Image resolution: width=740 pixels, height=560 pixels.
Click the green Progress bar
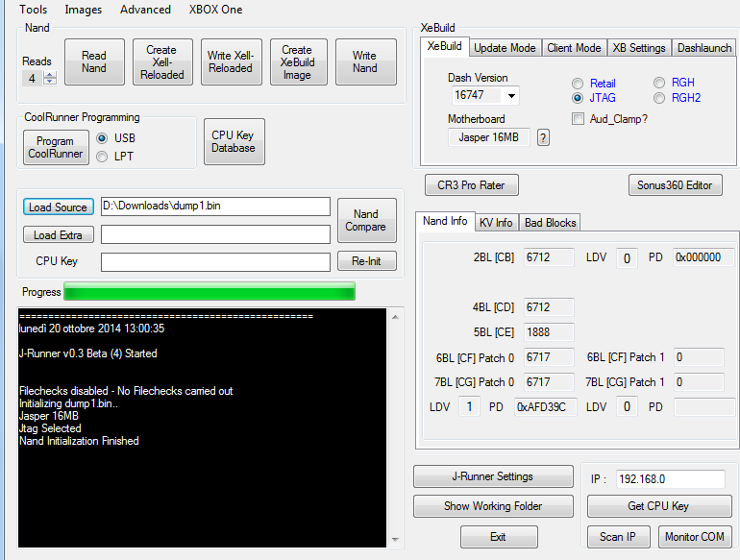tap(210, 292)
